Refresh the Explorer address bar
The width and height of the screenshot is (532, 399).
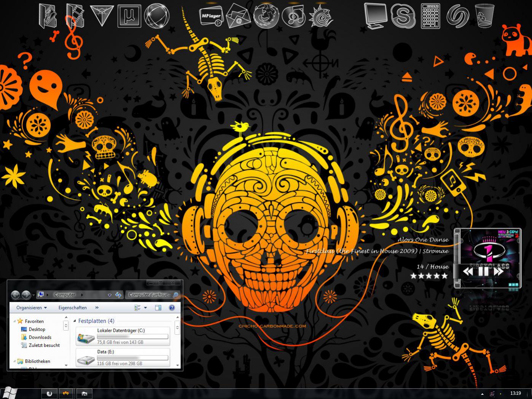point(118,295)
